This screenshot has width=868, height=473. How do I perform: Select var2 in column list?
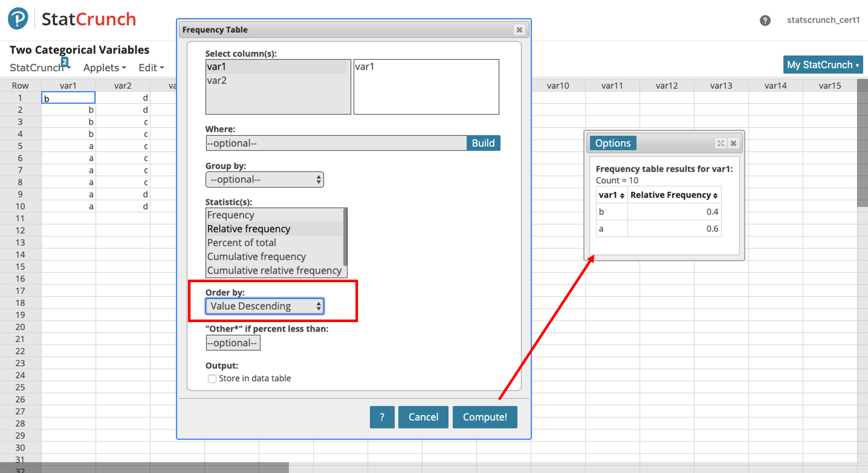(217, 81)
